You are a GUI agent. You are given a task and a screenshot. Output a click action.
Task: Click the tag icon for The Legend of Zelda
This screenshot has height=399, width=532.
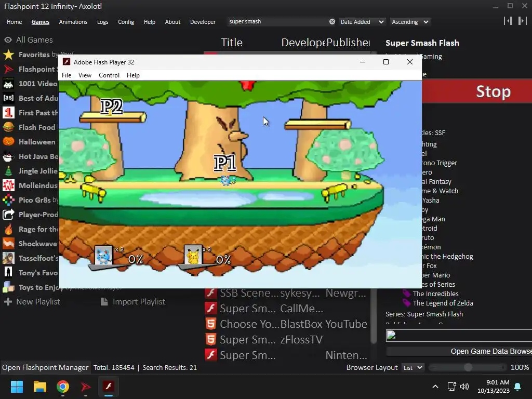coord(406,303)
